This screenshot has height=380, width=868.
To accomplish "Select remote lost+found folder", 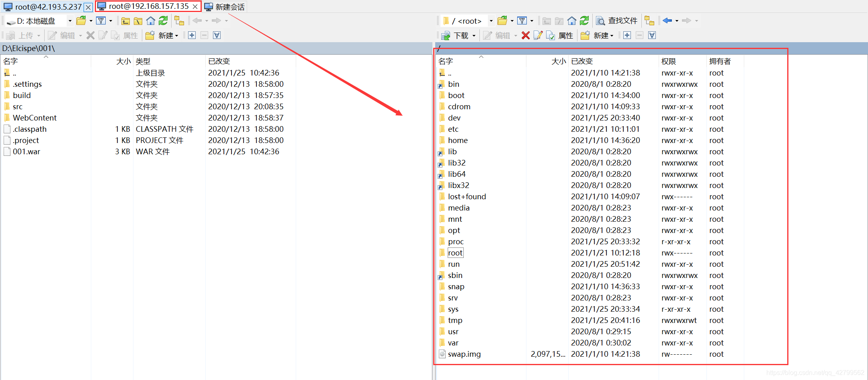I will (x=467, y=196).
